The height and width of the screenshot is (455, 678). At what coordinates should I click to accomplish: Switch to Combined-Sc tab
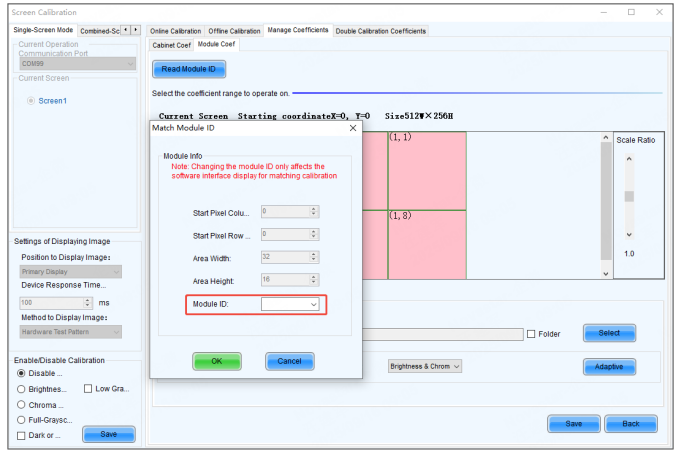click(100, 31)
